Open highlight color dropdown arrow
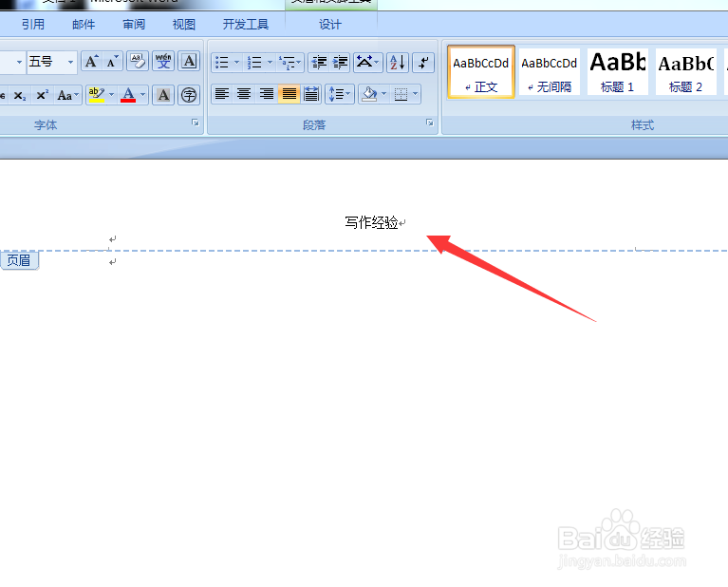This screenshot has width=728, height=587. [111, 95]
